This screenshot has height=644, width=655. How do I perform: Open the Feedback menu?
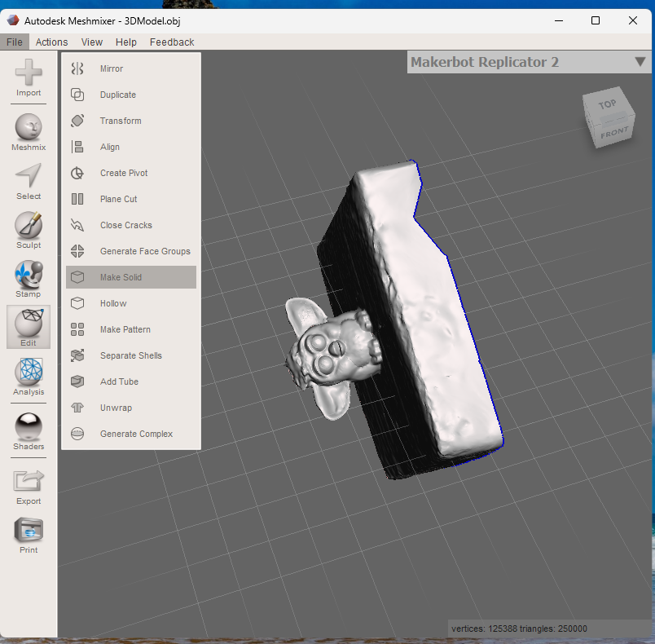click(172, 42)
